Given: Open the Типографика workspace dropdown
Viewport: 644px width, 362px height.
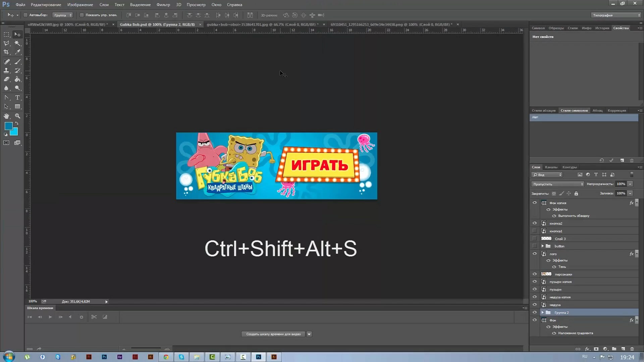Looking at the screenshot, I should [x=616, y=15].
